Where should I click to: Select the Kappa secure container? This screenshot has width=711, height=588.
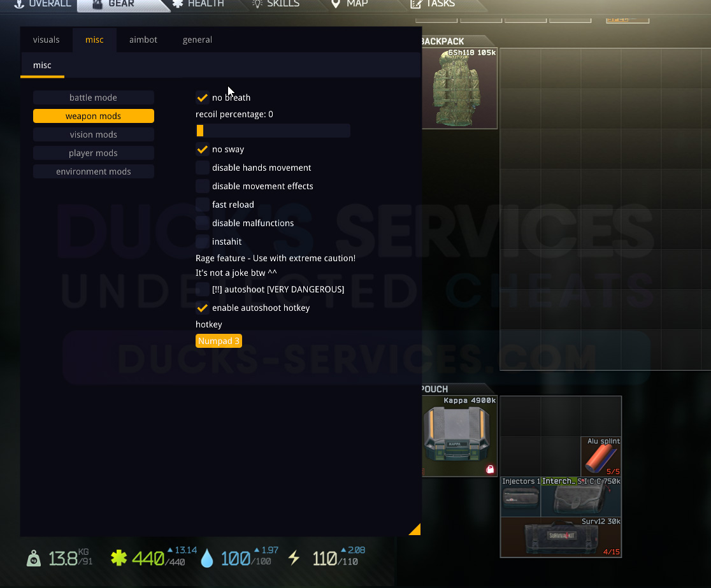[x=459, y=436]
